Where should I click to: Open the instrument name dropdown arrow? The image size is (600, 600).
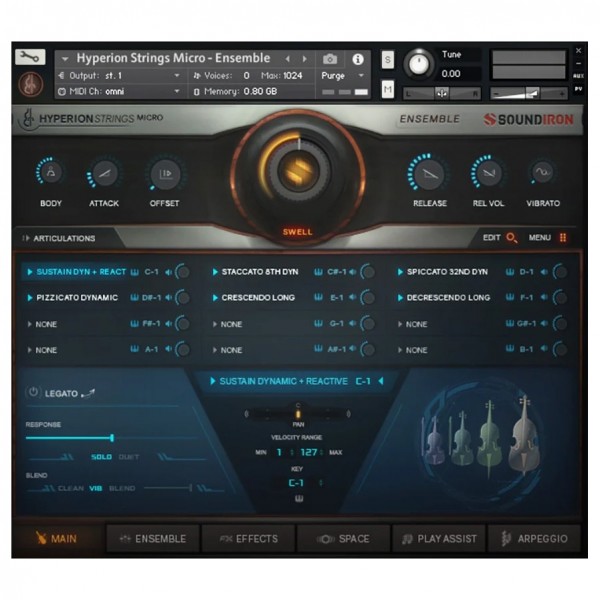click(65, 59)
